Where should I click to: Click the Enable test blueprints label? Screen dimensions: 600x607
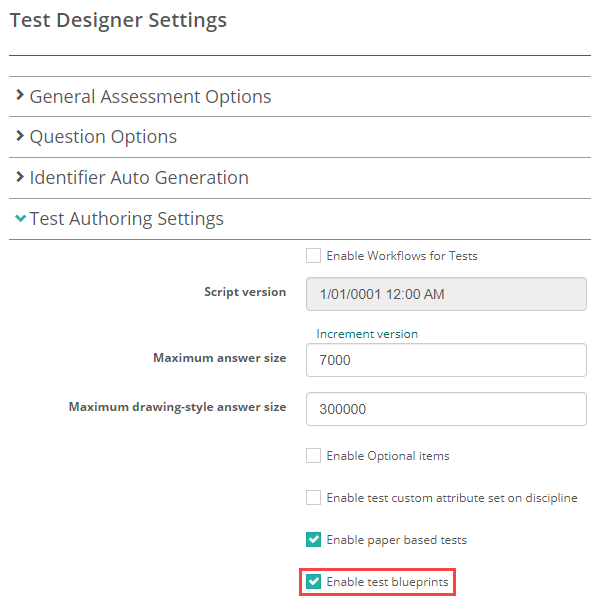[x=387, y=581]
